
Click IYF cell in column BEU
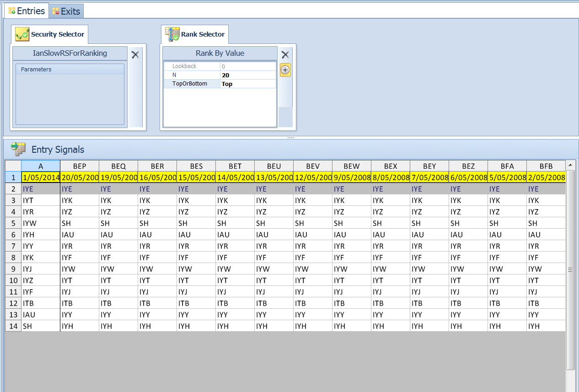[274, 258]
